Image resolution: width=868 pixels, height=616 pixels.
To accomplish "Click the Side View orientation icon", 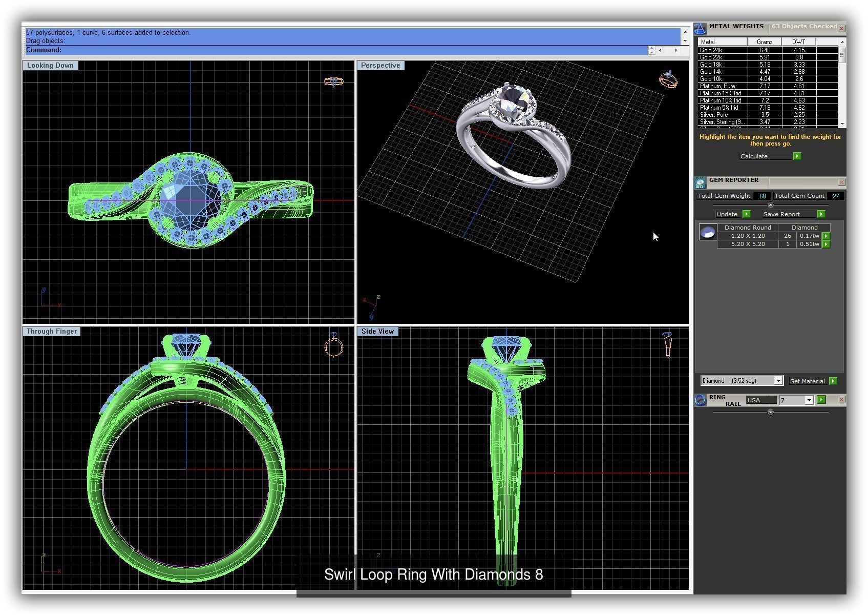I will point(667,344).
